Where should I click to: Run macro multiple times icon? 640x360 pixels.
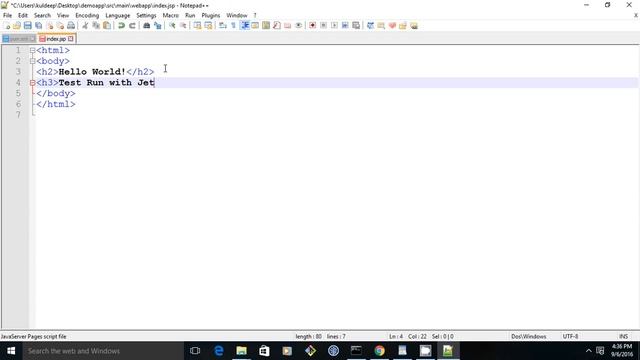345,26
